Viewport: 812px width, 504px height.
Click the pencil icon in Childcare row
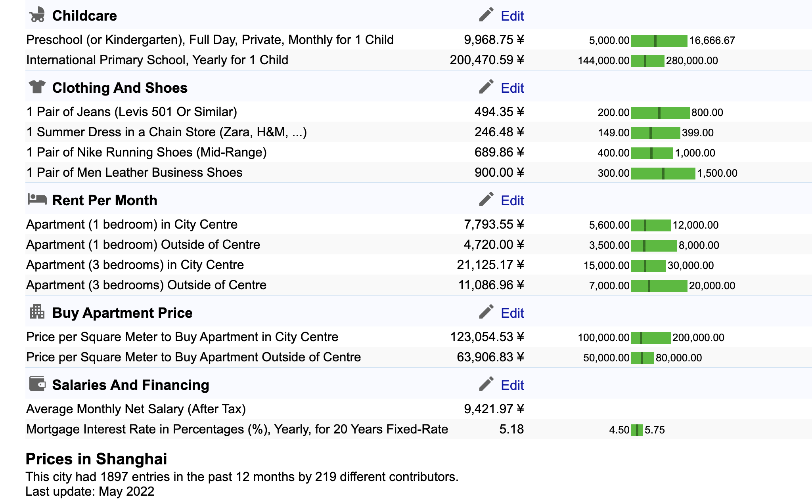(486, 15)
